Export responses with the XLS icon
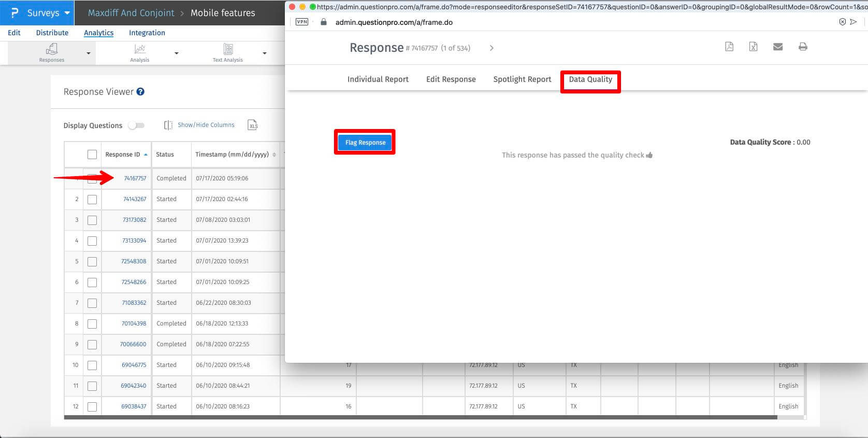Image resolution: width=868 pixels, height=438 pixels. click(x=253, y=125)
